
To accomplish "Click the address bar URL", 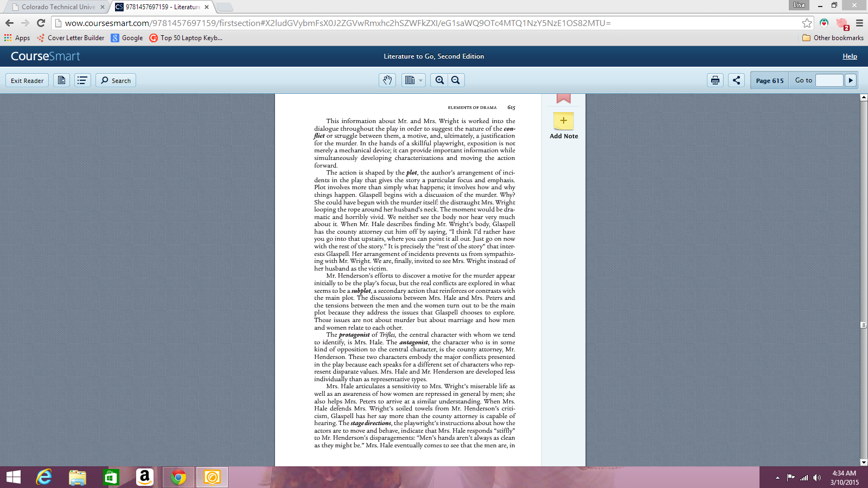I will [x=337, y=23].
